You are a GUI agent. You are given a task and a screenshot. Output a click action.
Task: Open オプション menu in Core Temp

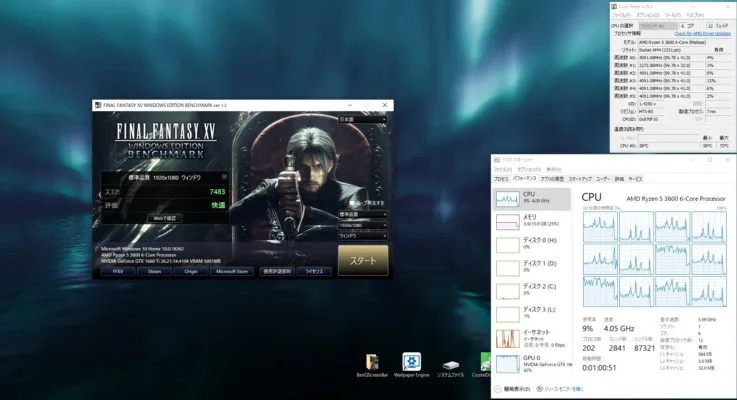coord(648,16)
